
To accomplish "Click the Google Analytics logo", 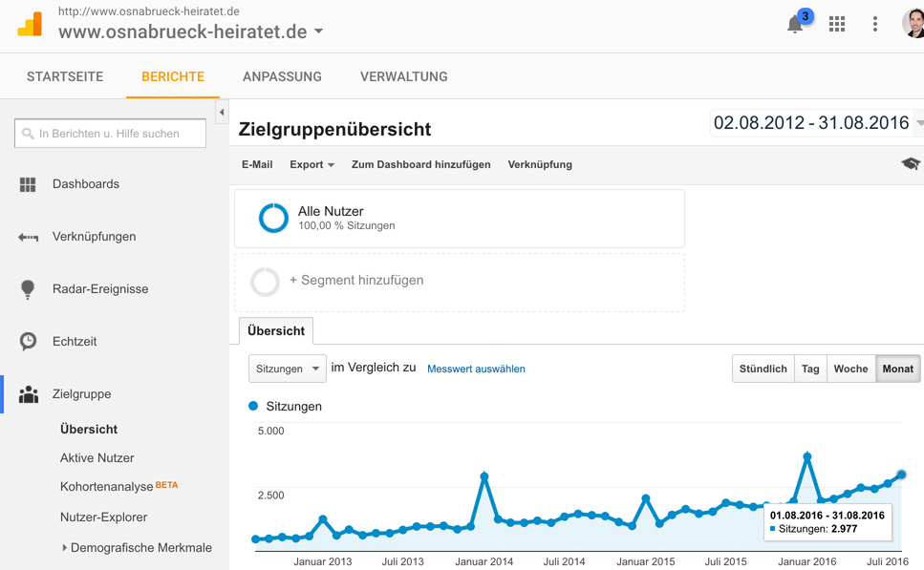I will (30, 24).
